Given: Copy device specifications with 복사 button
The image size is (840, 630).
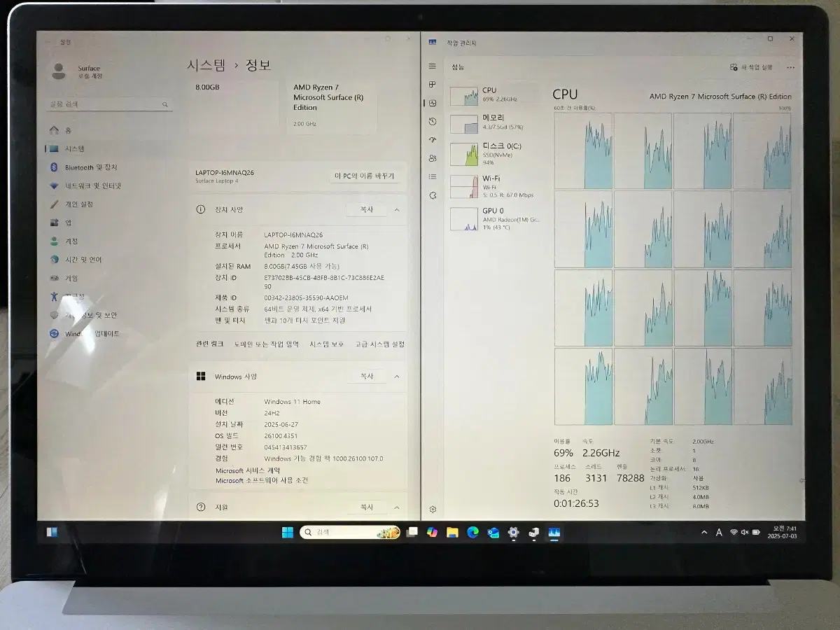Looking at the screenshot, I should coord(367,210).
